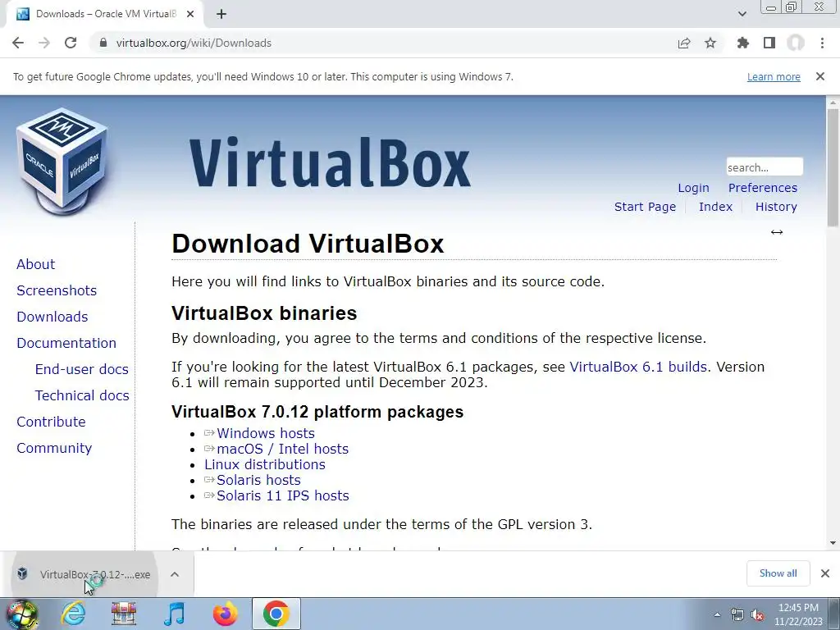Open the network tray icon

[x=737, y=615]
